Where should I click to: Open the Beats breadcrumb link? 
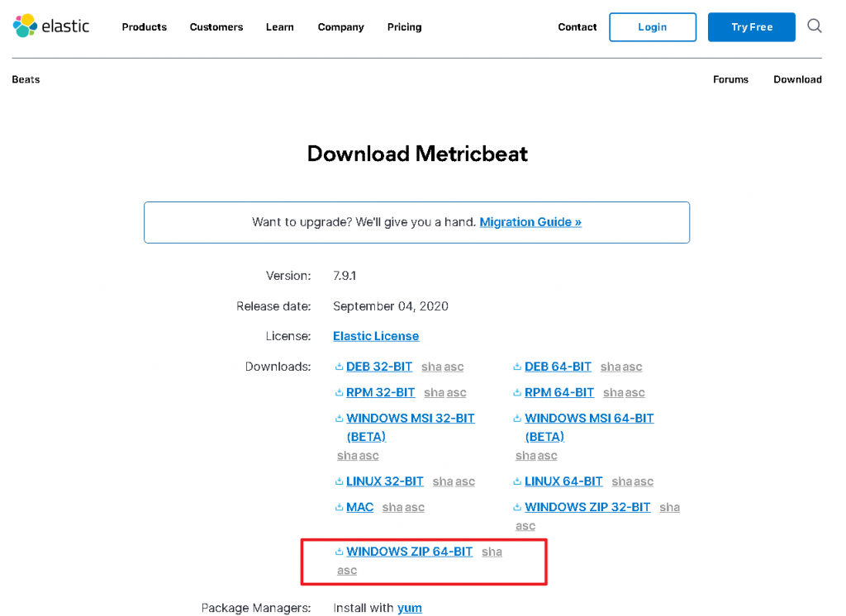pyautogui.click(x=26, y=79)
